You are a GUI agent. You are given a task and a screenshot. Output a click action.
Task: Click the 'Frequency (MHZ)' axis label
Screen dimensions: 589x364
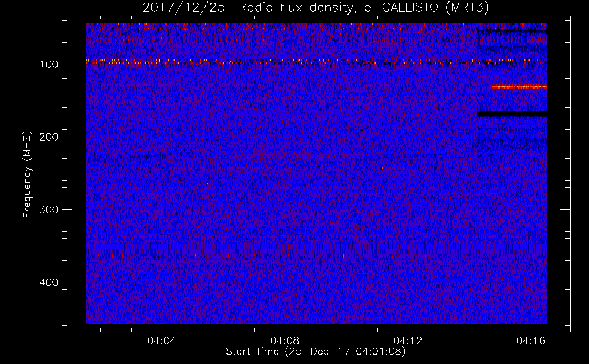[27, 175]
